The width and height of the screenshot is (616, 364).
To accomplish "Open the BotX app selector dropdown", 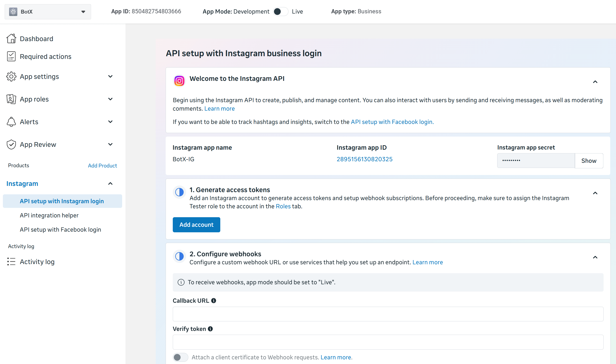I will [48, 12].
